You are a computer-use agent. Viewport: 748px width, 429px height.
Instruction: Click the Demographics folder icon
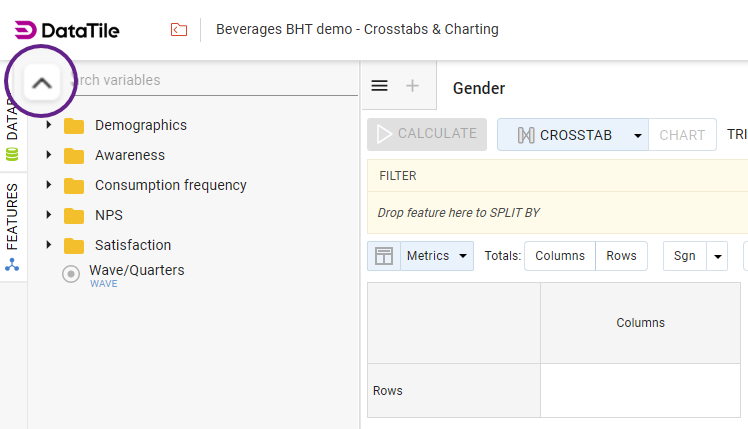[x=74, y=126]
